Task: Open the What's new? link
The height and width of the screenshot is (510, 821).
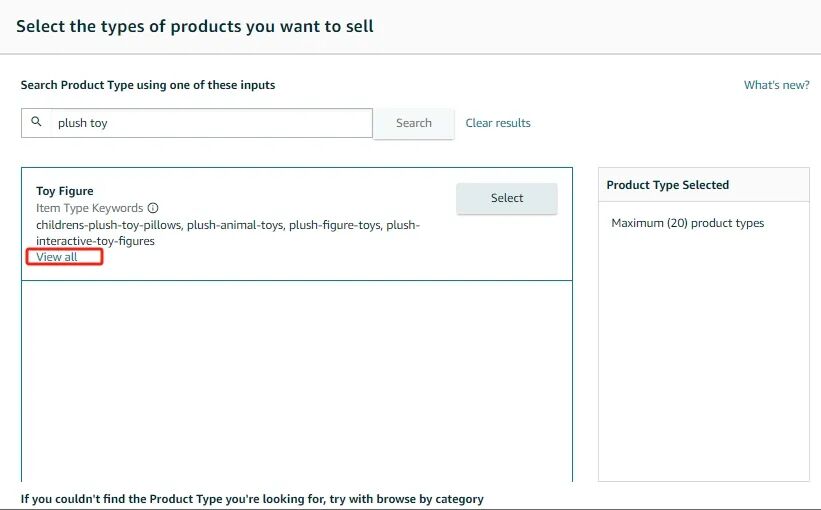Action: (x=776, y=85)
